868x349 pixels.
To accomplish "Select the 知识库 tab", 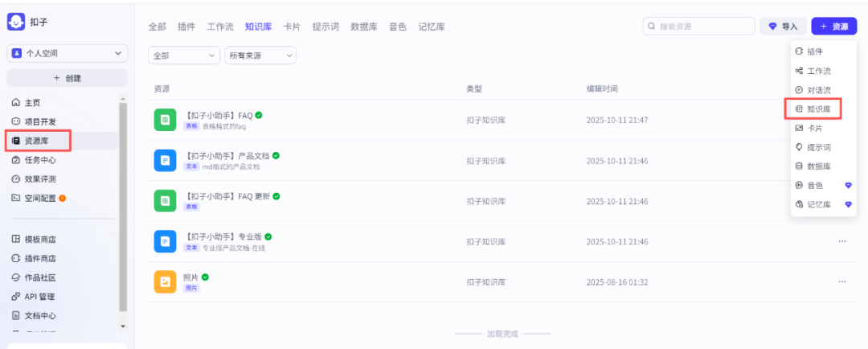I will click(x=258, y=27).
